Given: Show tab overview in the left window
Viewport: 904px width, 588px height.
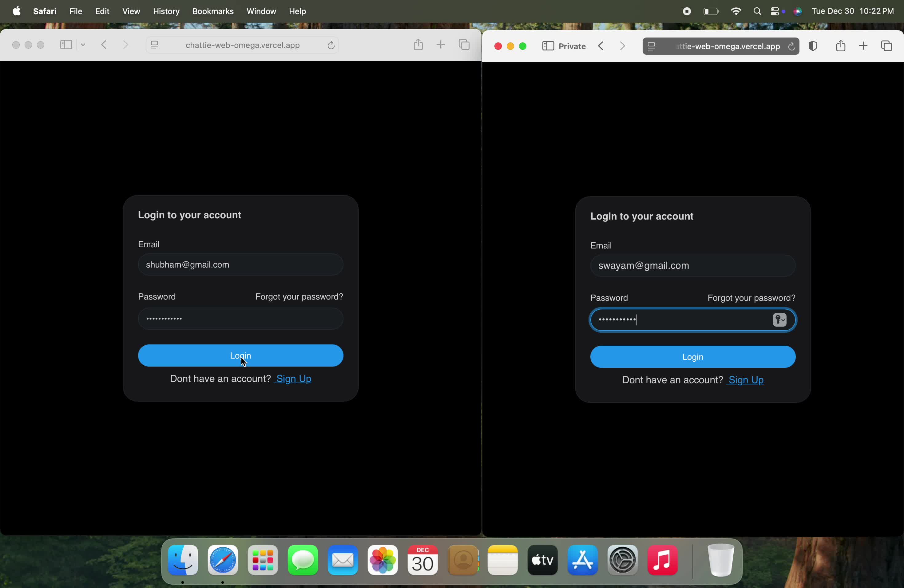Looking at the screenshot, I should [464, 45].
